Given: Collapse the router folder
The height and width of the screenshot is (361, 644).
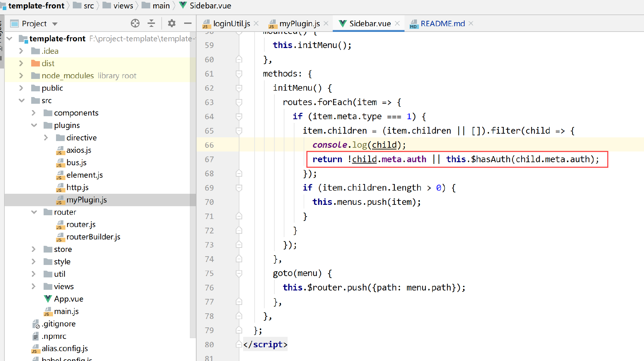Looking at the screenshot, I should coord(34,212).
